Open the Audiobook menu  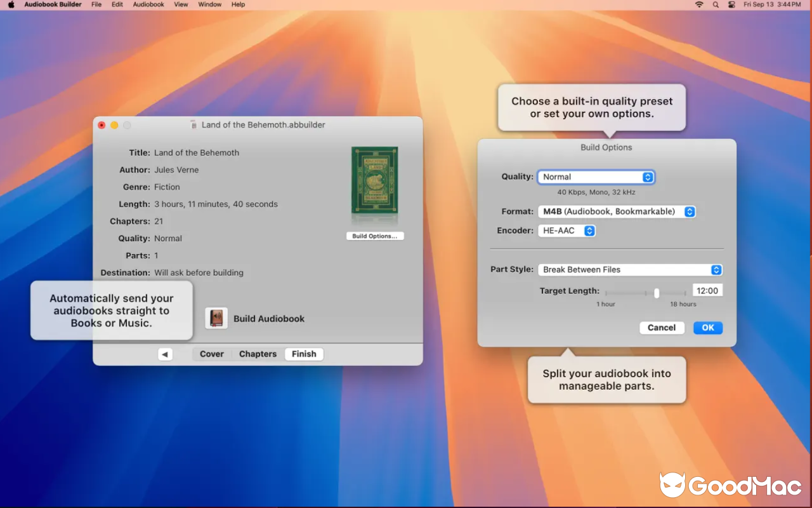click(x=148, y=4)
